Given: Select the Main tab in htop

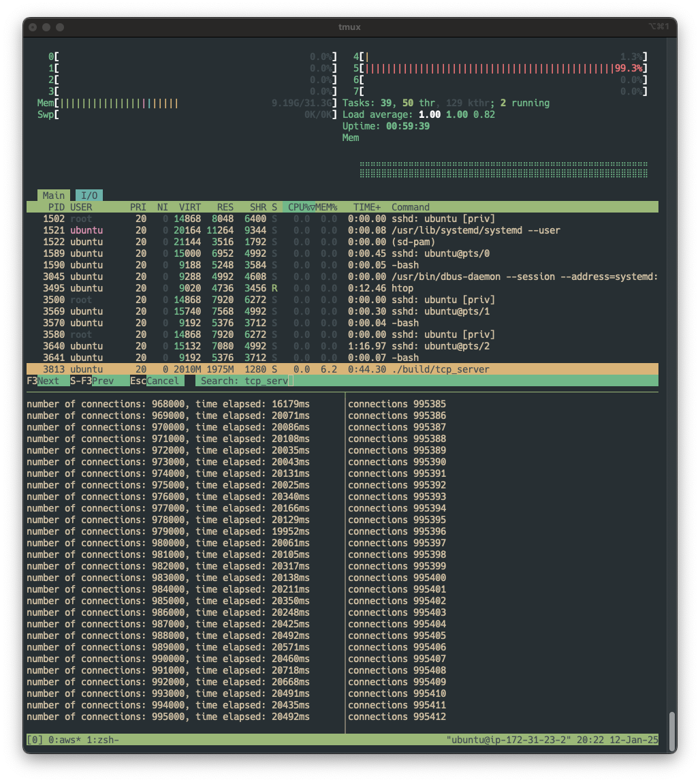Looking at the screenshot, I should (54, 195).
